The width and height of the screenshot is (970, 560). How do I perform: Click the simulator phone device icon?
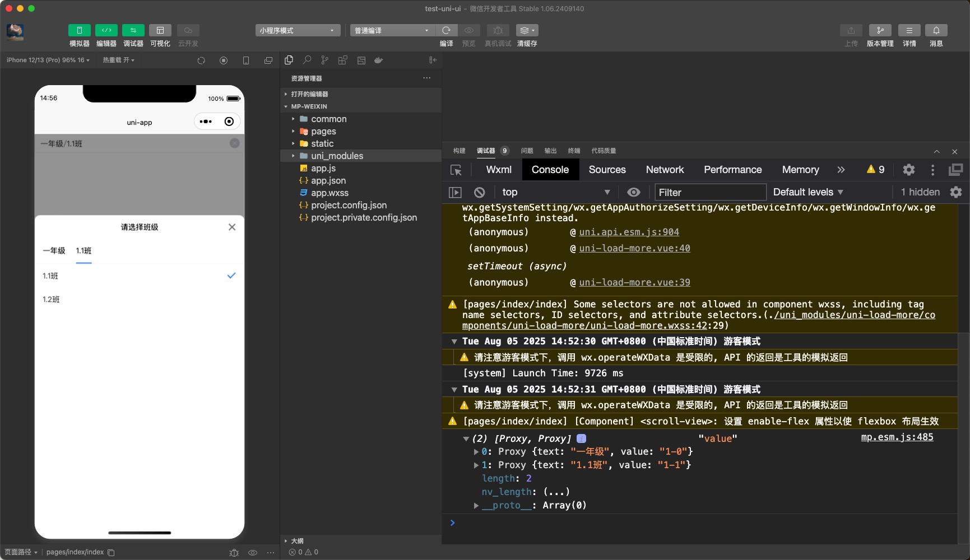point(246,60)
